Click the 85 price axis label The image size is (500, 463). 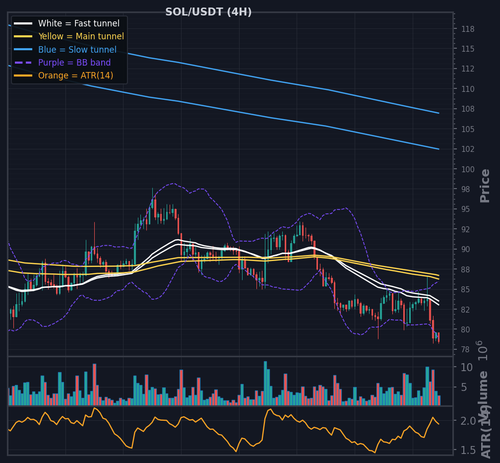tap(466, 289)
